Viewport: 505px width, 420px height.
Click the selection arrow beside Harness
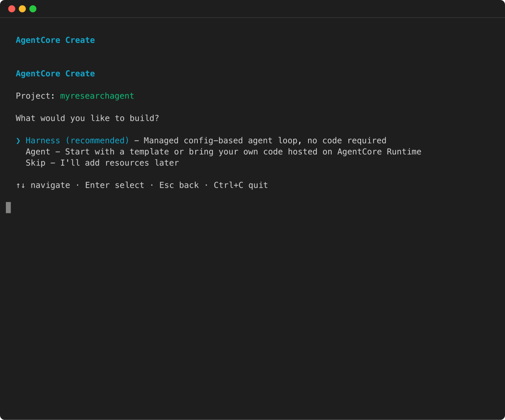(x=18, y=141)
